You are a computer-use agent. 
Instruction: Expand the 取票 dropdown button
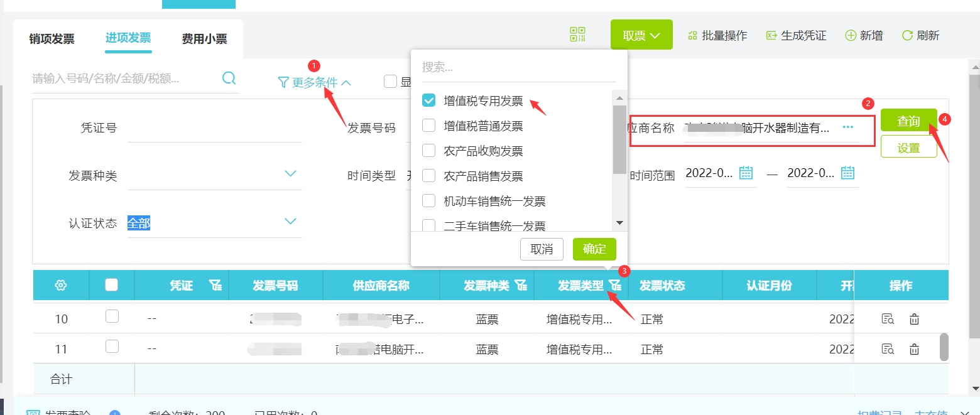(x=641, y=35)
